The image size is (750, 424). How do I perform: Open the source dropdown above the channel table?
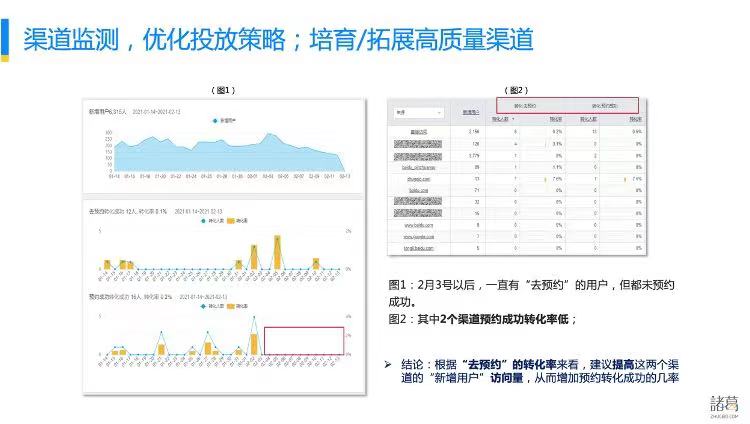419,112
